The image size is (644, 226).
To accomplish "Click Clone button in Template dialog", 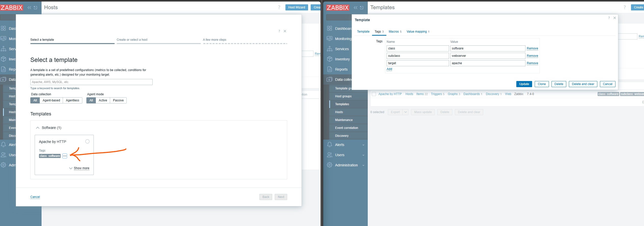I will pyautogui.click(x=542, y=84).
